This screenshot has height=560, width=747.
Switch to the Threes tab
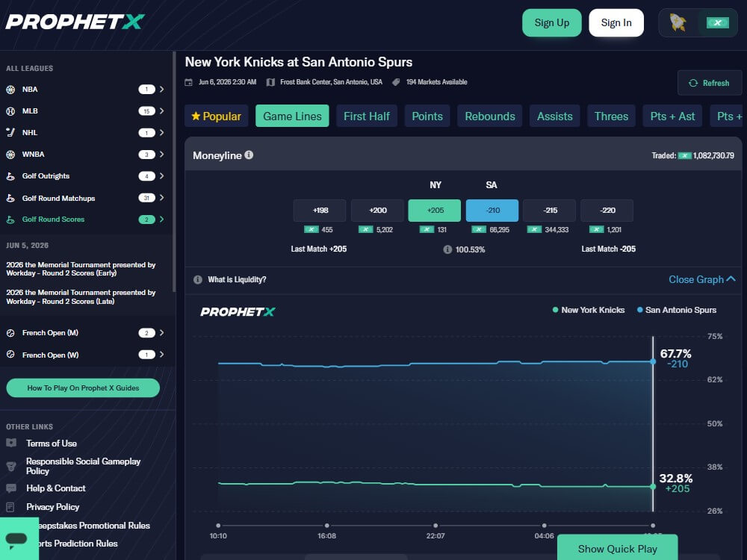coord(611,116)
